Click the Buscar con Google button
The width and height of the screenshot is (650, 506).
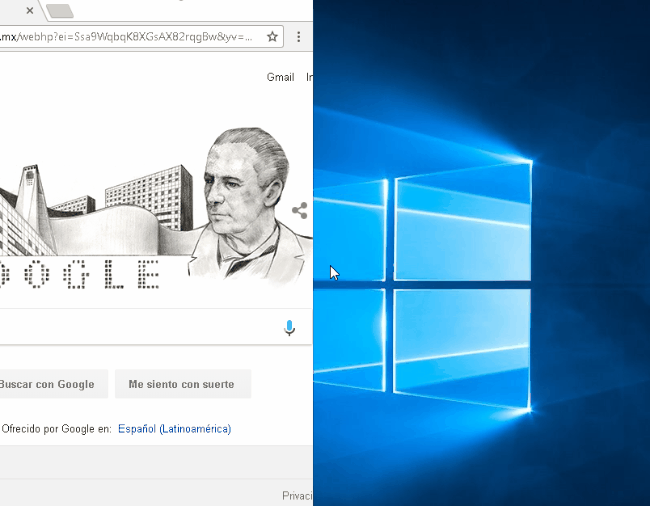click(x=54, y=384)
